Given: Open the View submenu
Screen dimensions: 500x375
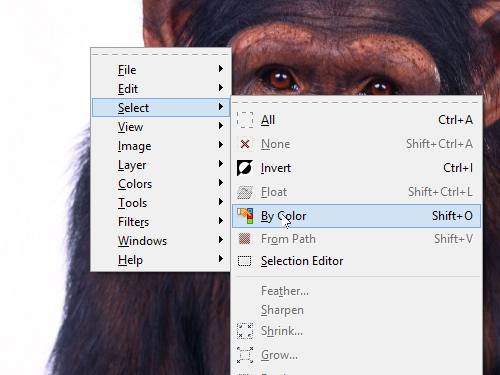Looking at the screenshot, I should pyautogui.click(x=160, y=127).
